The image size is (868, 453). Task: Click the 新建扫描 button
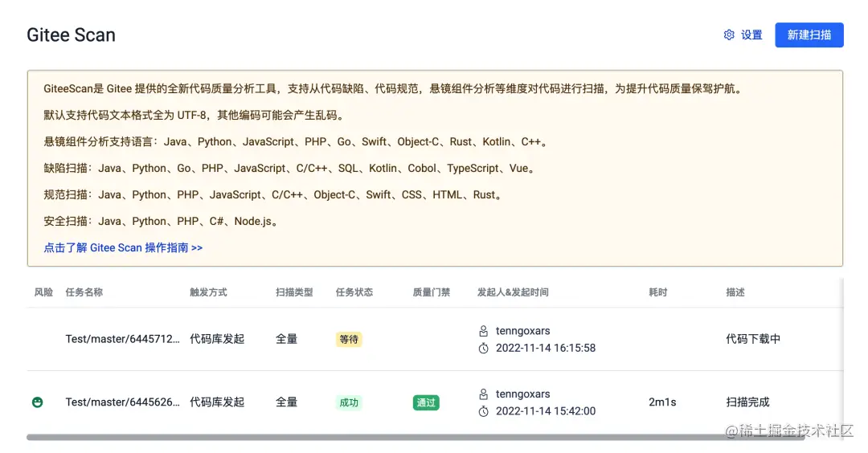[809, 35]
